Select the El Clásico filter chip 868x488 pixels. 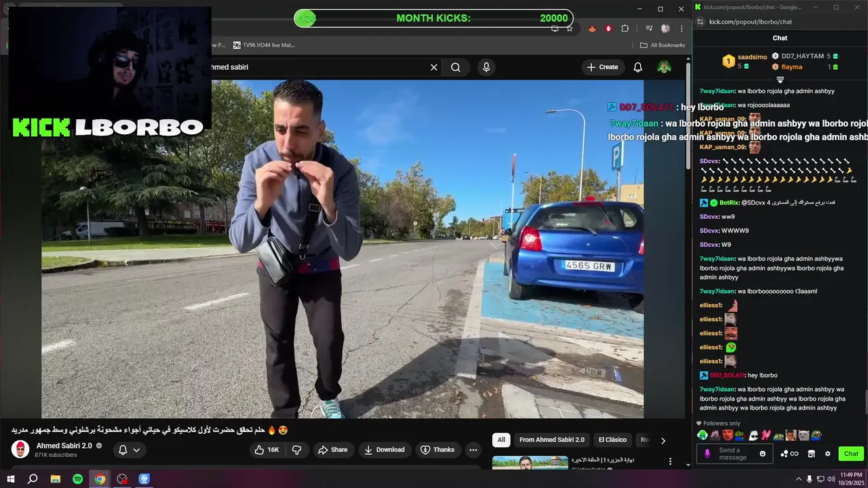(612, 440)
